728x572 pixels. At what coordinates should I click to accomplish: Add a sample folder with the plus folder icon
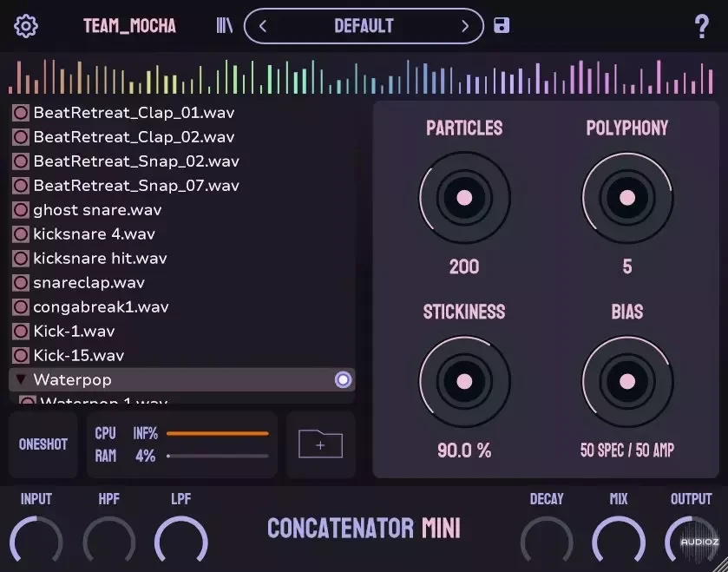tap(320, 444)
